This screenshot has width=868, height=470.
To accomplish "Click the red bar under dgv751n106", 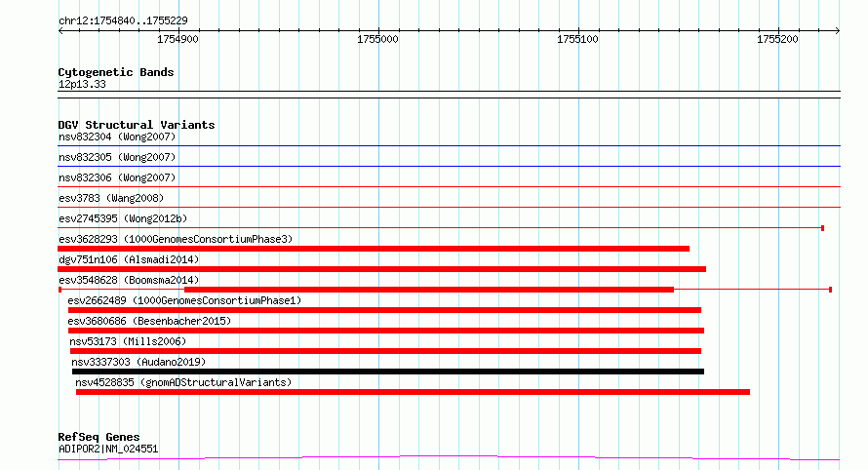I will [382, 269].
